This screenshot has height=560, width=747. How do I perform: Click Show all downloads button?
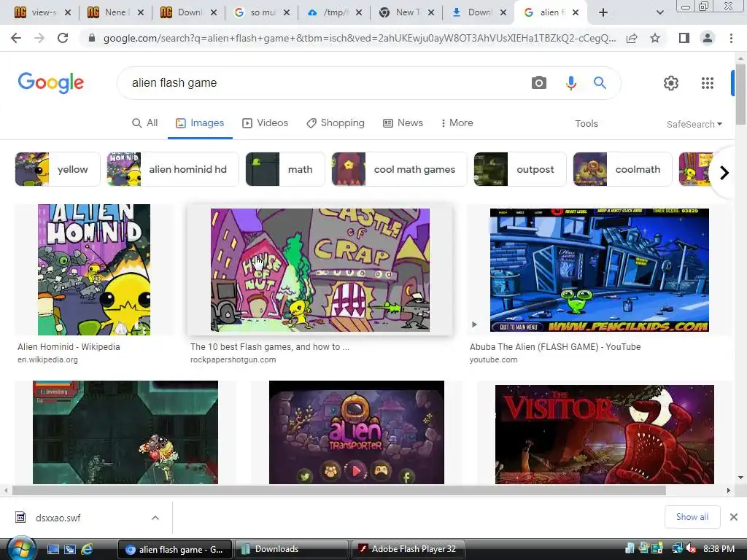pos(692,517)
